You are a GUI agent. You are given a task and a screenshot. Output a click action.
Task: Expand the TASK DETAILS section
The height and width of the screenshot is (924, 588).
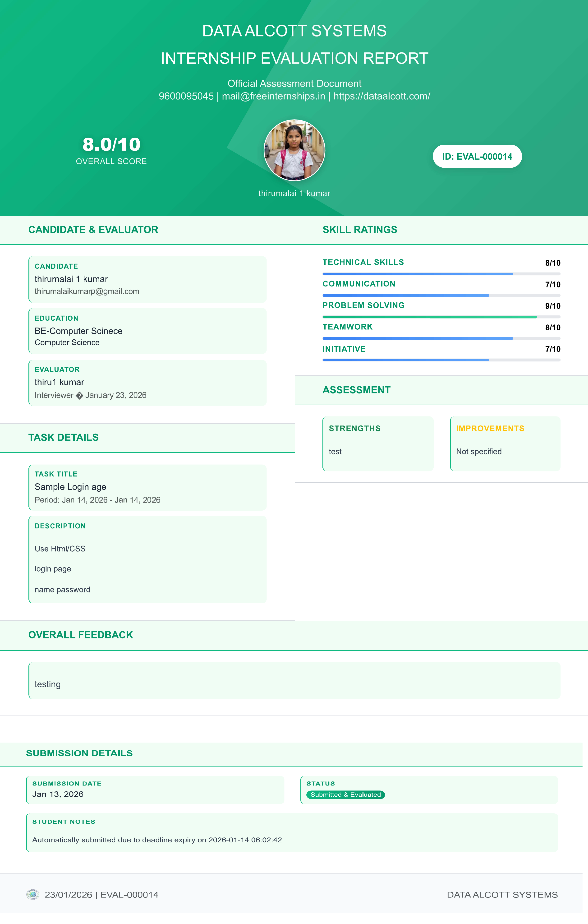click(63, 437)
